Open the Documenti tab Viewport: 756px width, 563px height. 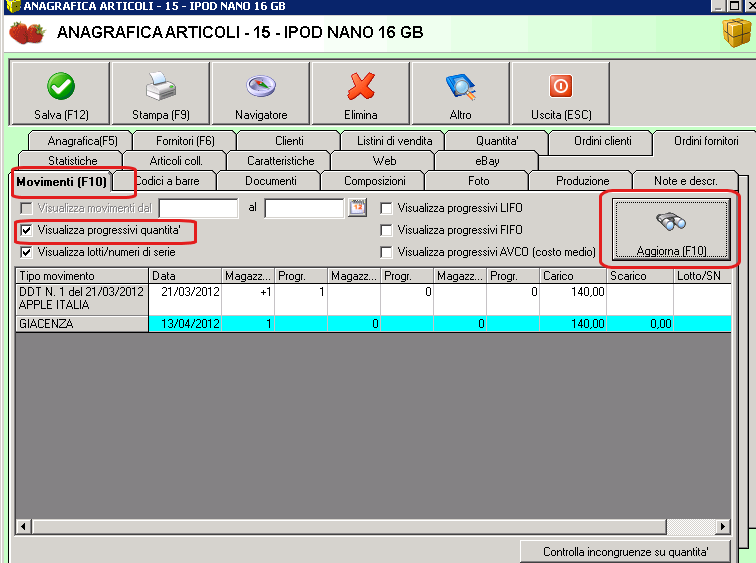(270, 181)
